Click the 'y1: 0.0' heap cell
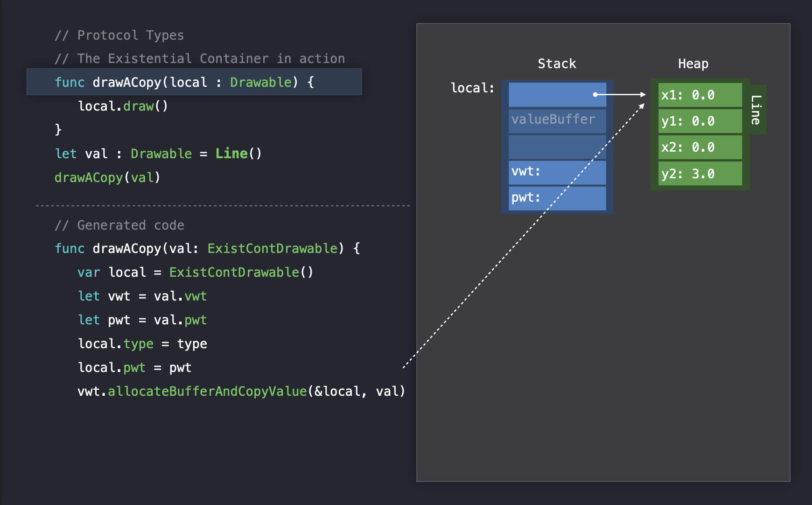This screenshot has width=812, height=505. tap(700, 121)
